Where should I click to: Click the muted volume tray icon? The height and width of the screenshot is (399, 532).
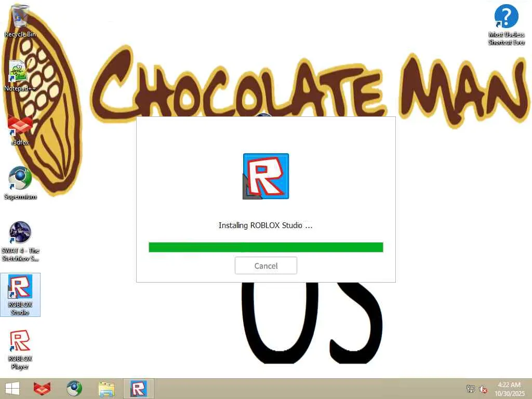pyautogui.click(x=483, y=389)
